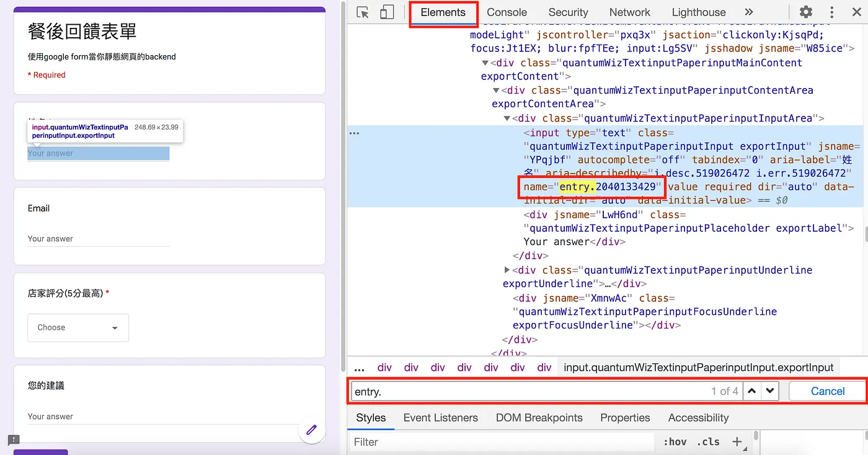
Task: Open the Lighthouse tab
Action: pyautogui.click(x=699, y=12)
